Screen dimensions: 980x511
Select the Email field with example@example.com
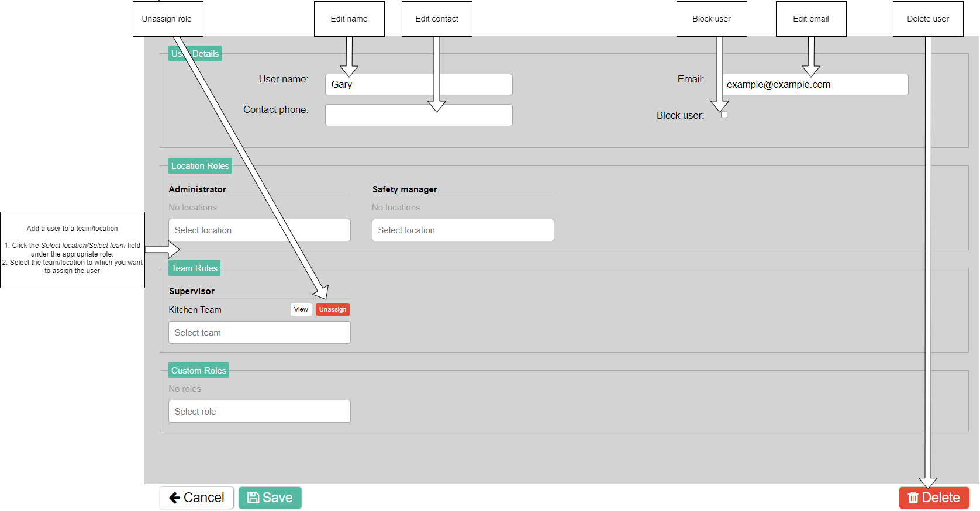[815, 85]
